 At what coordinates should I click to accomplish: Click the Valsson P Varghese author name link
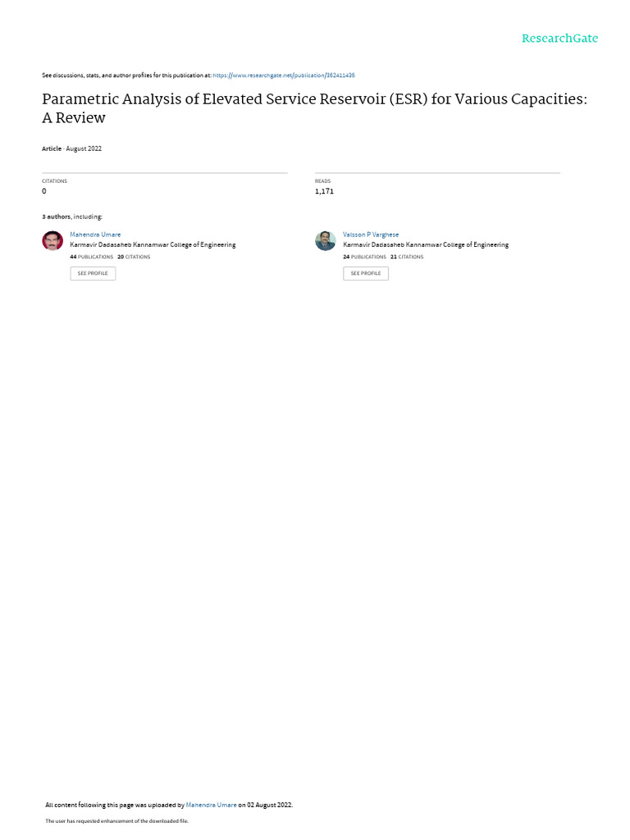371,235
